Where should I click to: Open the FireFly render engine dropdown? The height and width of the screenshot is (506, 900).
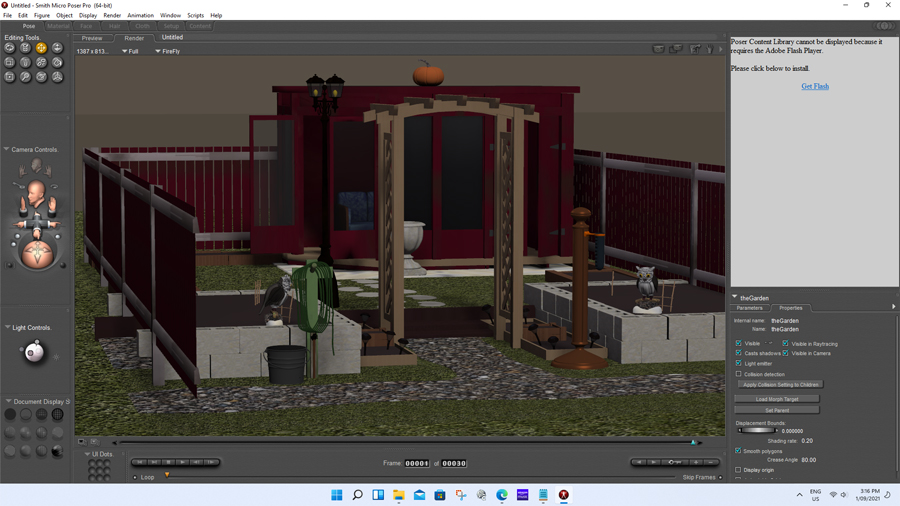coord(167,51)
